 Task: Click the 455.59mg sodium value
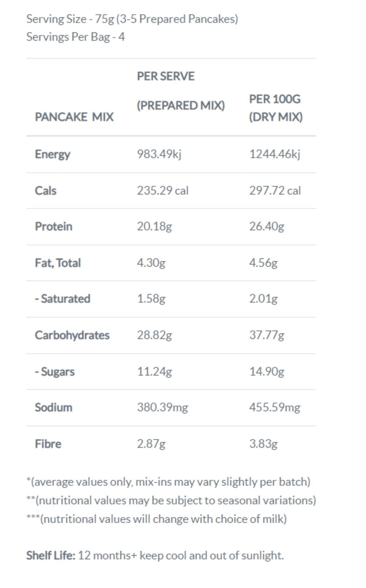click(274, 408)
